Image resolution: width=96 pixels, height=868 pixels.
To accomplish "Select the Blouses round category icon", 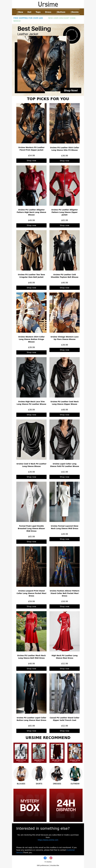I will tap(21, 773).
